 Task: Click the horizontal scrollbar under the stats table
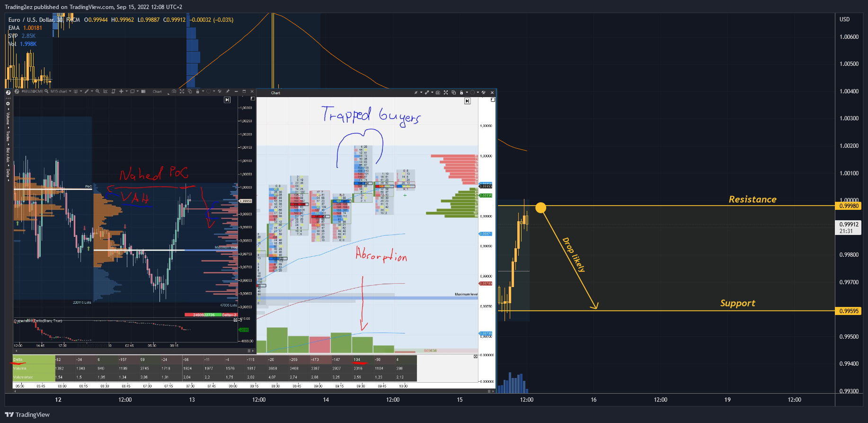pyautogui.click(x=253, y=391)
